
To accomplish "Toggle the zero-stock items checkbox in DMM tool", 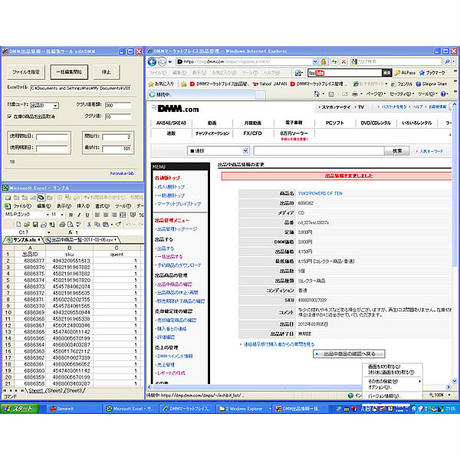I will [10, 116].
